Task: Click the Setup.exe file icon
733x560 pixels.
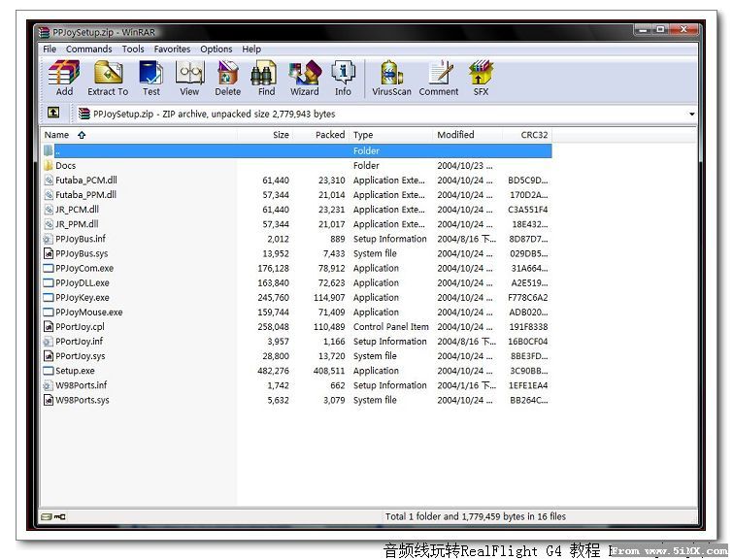Action: (49, 371)
